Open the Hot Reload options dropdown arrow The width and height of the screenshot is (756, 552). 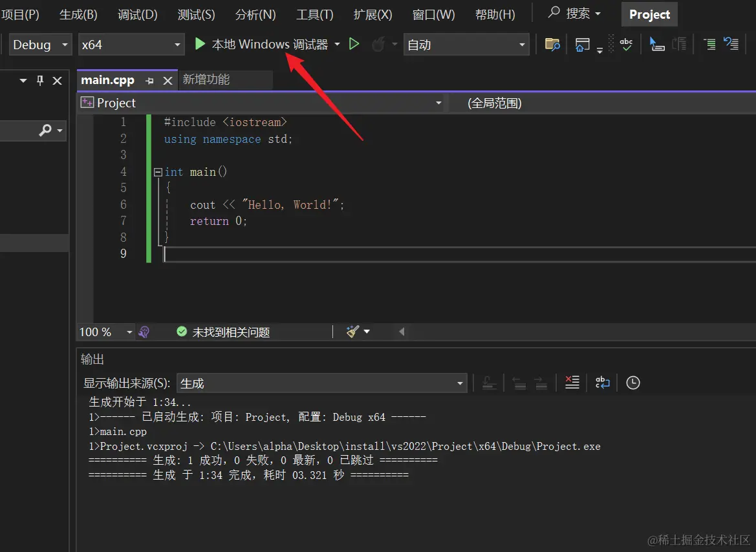[394, 45]
